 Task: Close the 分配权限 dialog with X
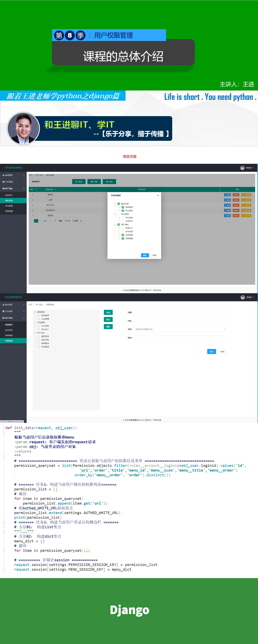click(158, 195)
